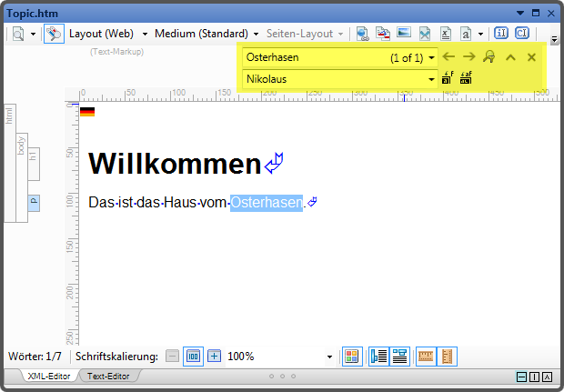The height and width of the screenshot is (392, 564).
Task: Click the Osterhasen search input field
Action: point(314,57)
